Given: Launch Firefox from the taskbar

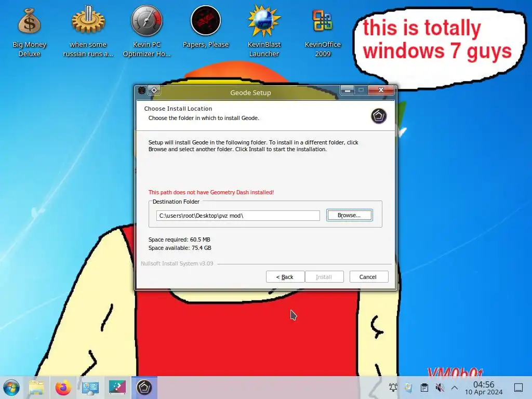Looking at the screenshot, I should 63,388.
